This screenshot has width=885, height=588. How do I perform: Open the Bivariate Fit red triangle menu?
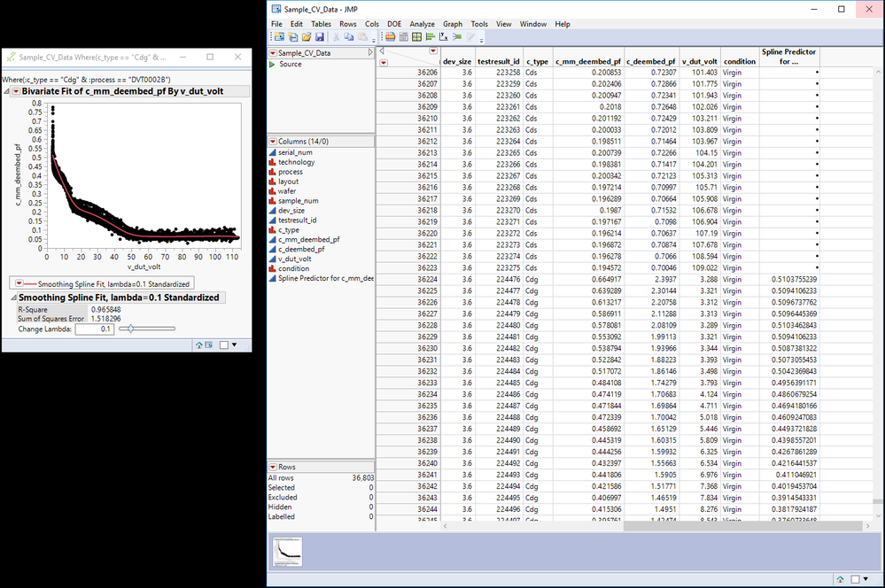click(x=16, y=91)
